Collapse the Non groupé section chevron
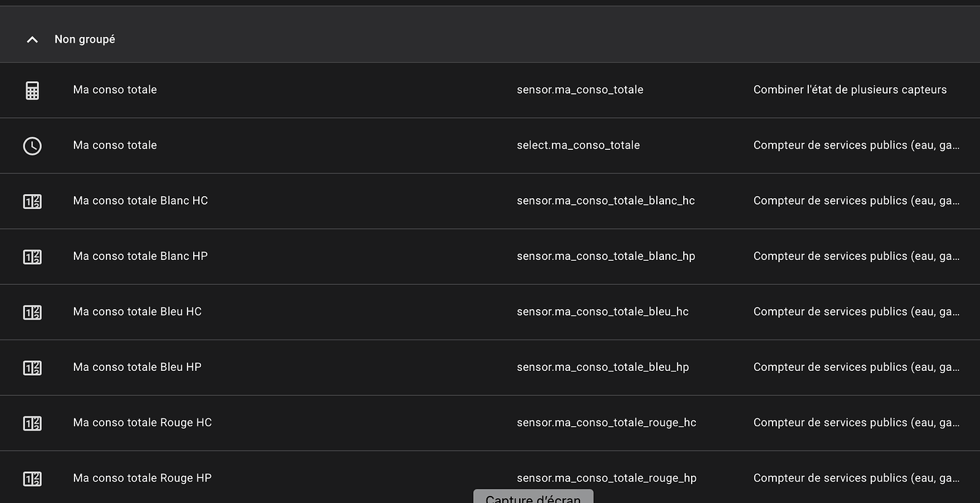Viewport: 980px width, 503px height. pos(32,40)
